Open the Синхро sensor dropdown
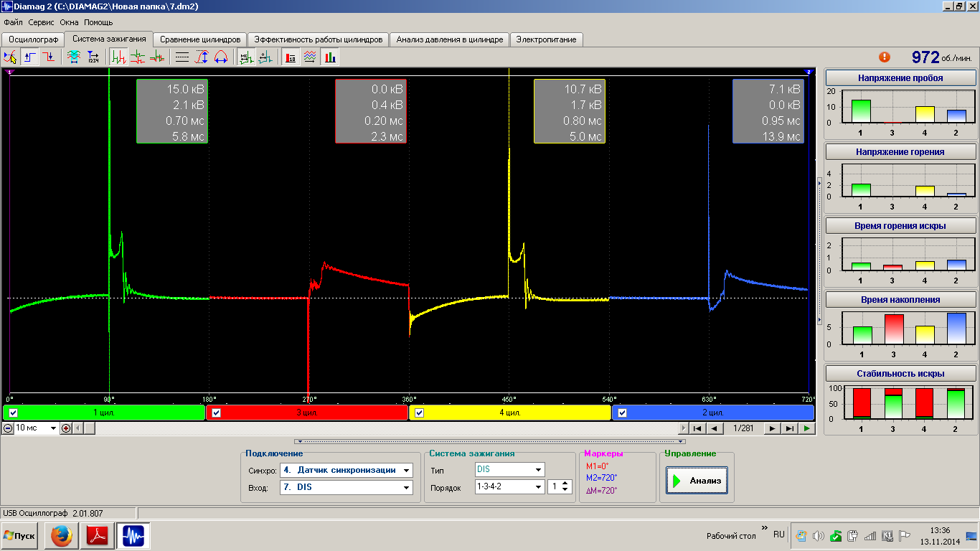The width and height of the screenshot is (980, 551). tap(406, 471)
